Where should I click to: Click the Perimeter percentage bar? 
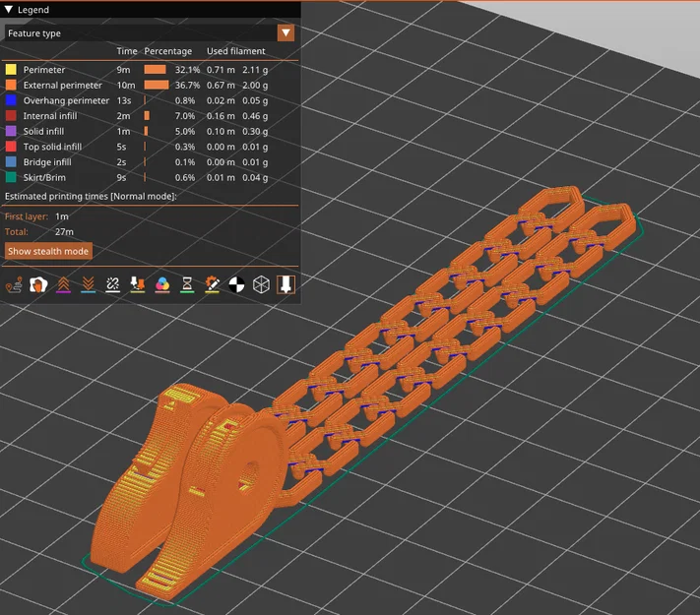click(x=155, y=70)
